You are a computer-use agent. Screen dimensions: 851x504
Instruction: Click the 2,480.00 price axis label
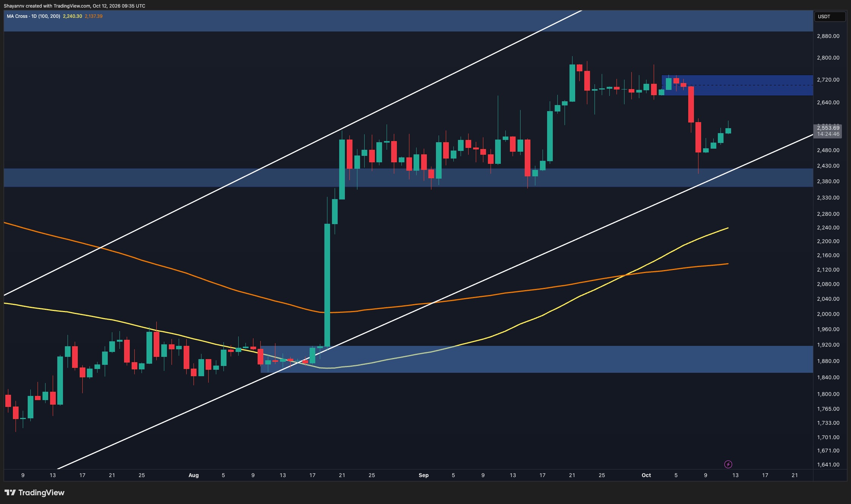828,150
